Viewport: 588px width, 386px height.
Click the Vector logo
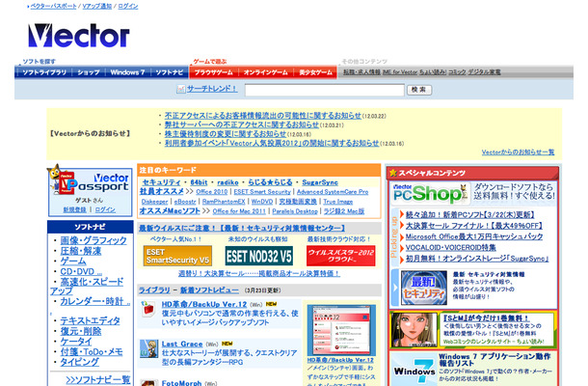point(79,36)
